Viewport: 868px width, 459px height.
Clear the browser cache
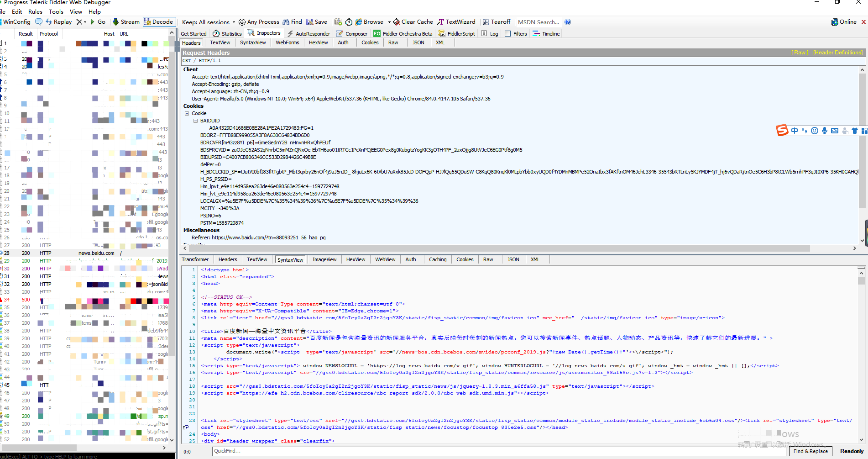point(413,22)
